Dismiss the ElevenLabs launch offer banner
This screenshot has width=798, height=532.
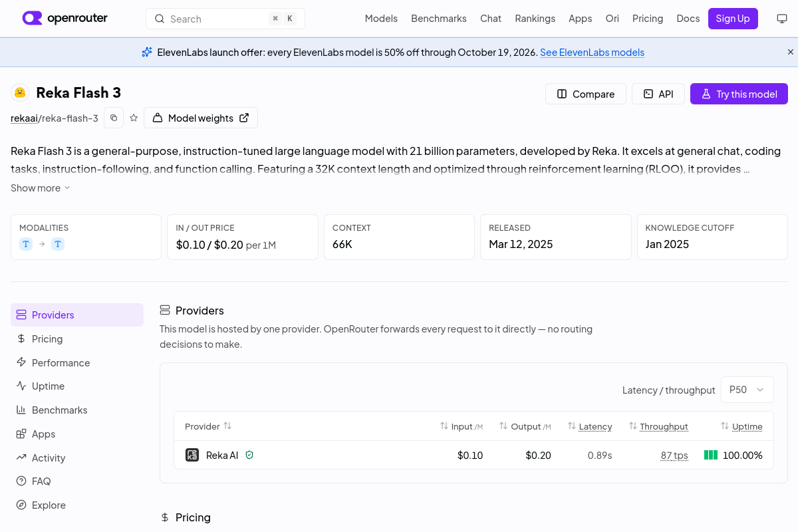[791, 52]
